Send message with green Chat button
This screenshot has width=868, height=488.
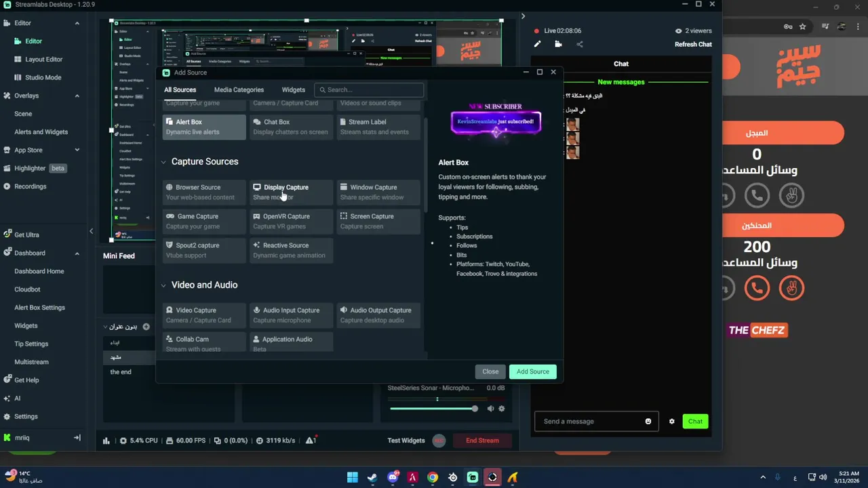pyautogui.click(x=695, y=422)
